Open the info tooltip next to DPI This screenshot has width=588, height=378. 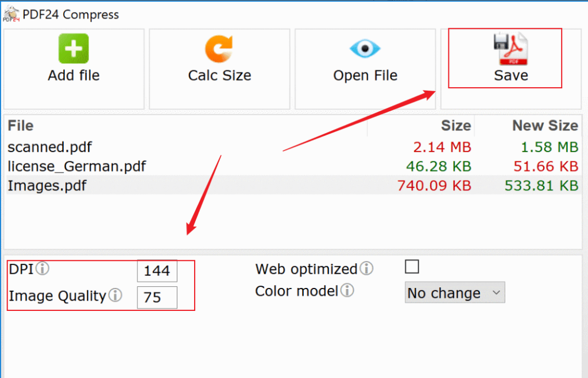pyautogui.click(x=43, y=268)
